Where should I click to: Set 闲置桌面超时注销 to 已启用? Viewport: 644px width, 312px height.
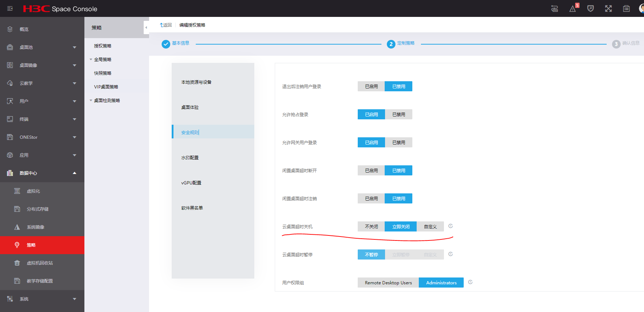point(371,198)
